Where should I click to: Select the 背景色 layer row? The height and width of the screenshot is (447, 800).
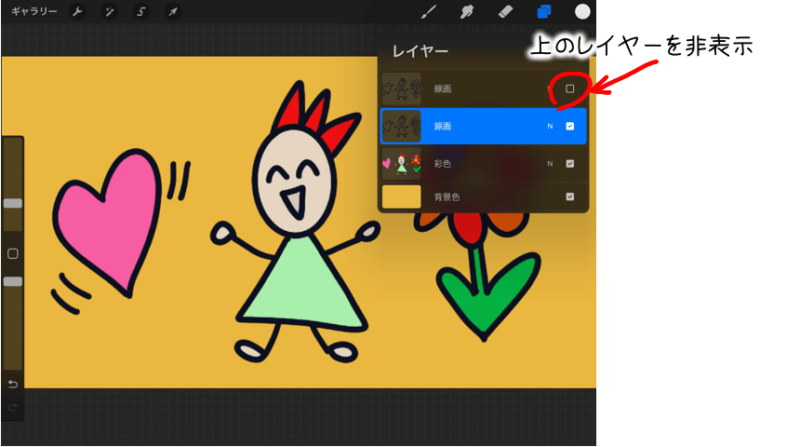pos(484,196)
